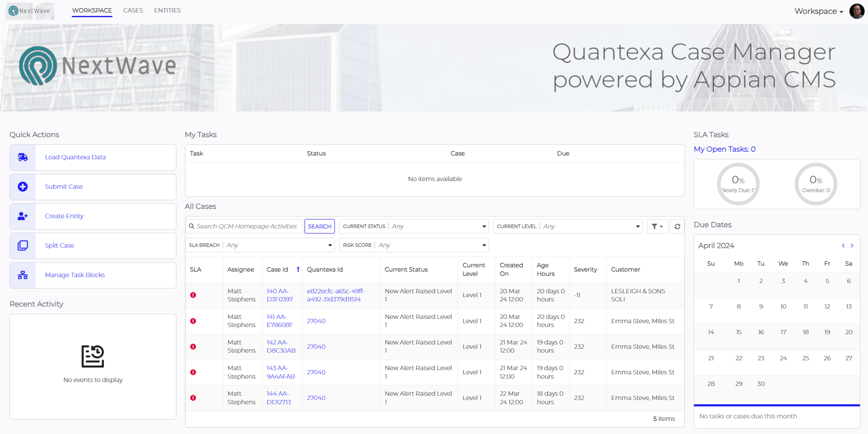This screenshot has height=434, width=868.
Task: Open the Create Entity link
Action: tap(64, 216)
